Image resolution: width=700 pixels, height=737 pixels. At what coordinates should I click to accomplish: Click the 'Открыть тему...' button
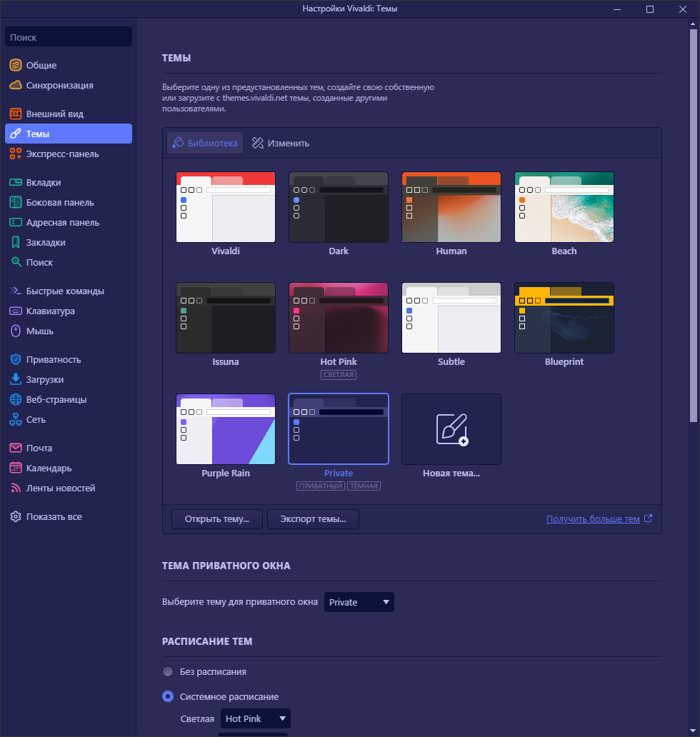tap(217, 519)
